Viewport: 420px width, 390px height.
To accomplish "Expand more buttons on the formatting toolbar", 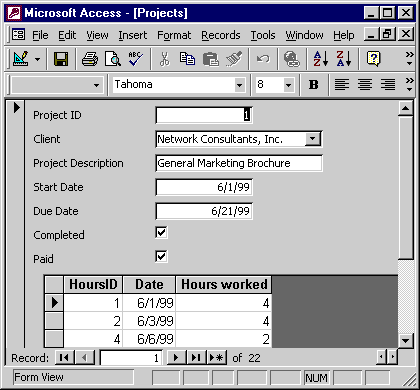I will 409,84.
